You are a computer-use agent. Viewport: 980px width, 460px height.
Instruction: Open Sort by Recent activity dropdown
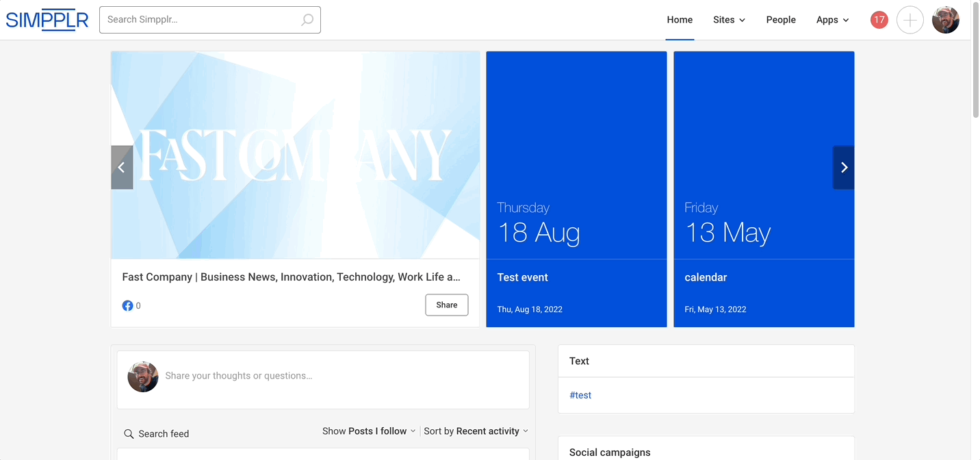click(x=476, y=431)
